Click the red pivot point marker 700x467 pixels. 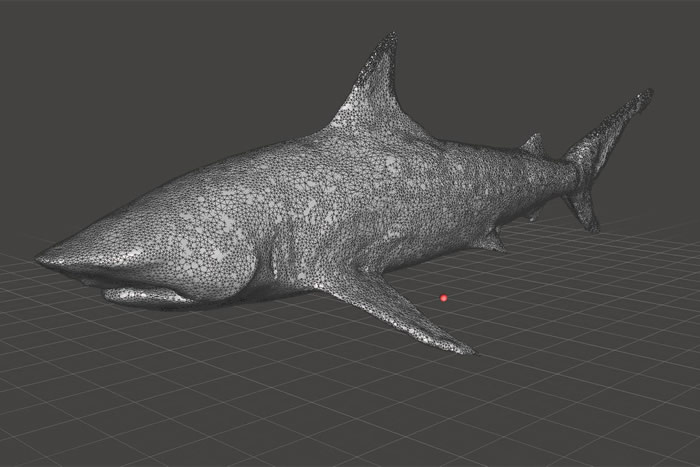(443, 298)
